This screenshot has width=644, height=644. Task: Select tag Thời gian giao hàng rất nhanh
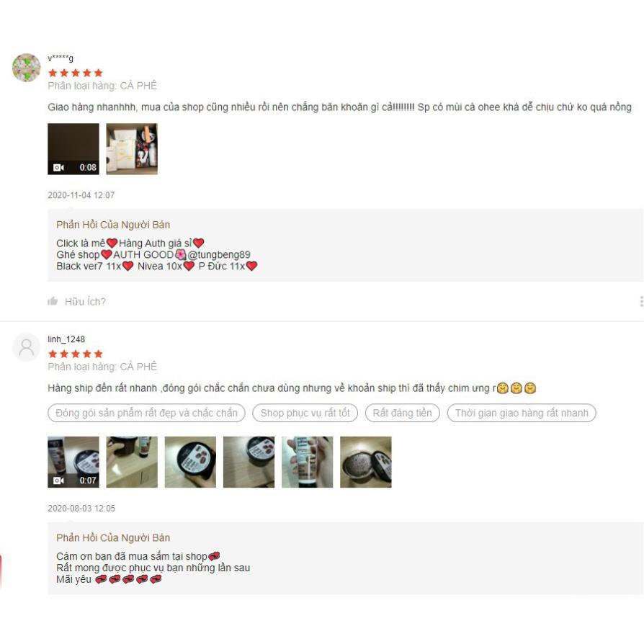point(522,413)
